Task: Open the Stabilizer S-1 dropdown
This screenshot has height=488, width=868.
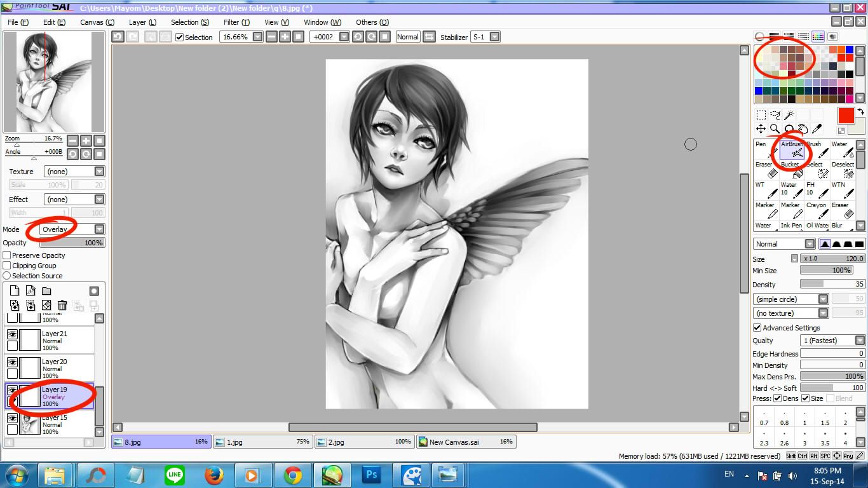Action: pyautogui.click(x=494, y=37)
